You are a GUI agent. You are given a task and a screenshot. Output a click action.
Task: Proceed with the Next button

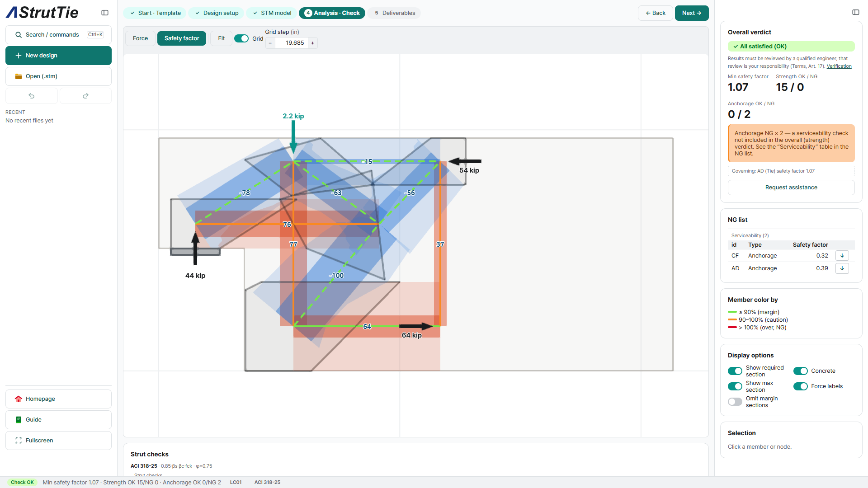pos(692,13)
